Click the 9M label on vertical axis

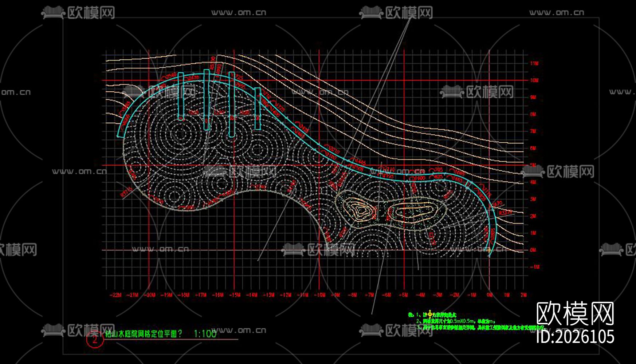tap(533, 97)
